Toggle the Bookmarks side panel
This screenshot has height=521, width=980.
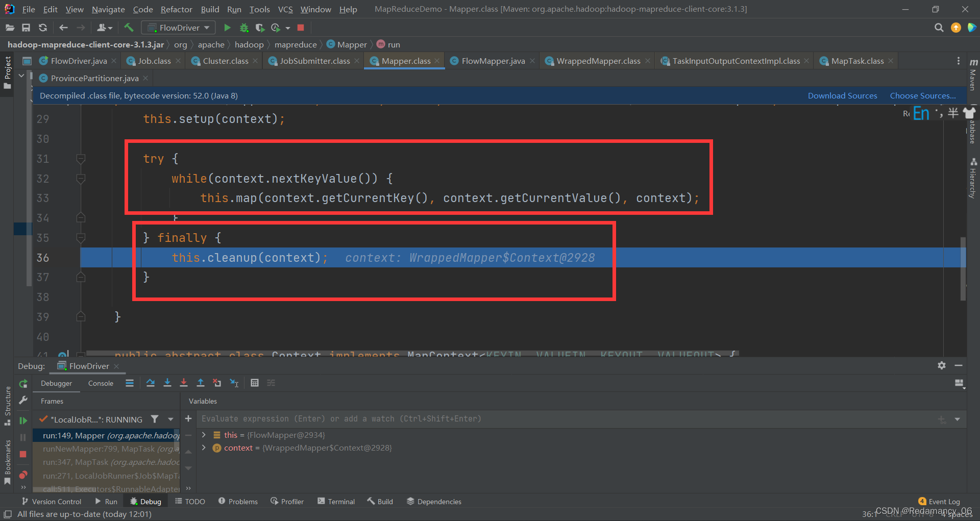pyautogui.click(x=7, y=462)
